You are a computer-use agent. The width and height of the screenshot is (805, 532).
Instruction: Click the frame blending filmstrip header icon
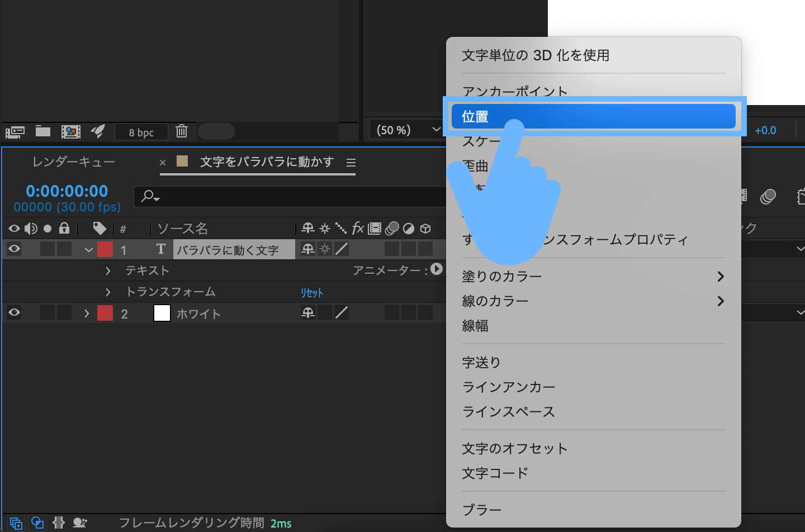(x=375, y=228)
